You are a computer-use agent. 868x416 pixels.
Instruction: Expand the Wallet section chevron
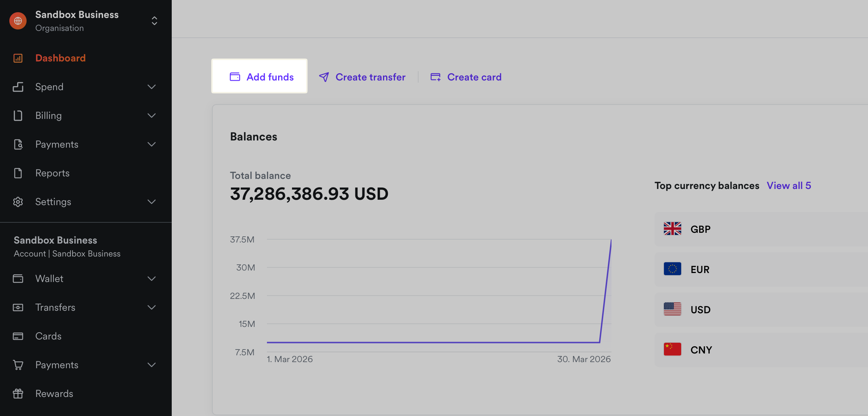click(152, 279)
